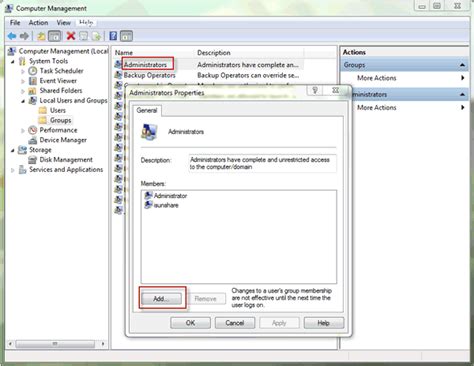Viewport: 474px width, 366px height.
Task: Click the Properties toolbar icon
Action: [83, 36]
